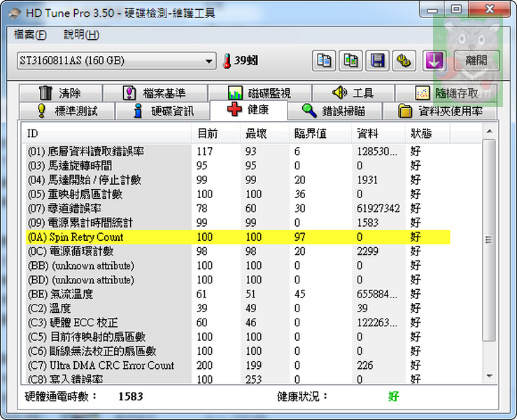
Task: Select the (BD) unknown attribute row
Action: (238, 280)
